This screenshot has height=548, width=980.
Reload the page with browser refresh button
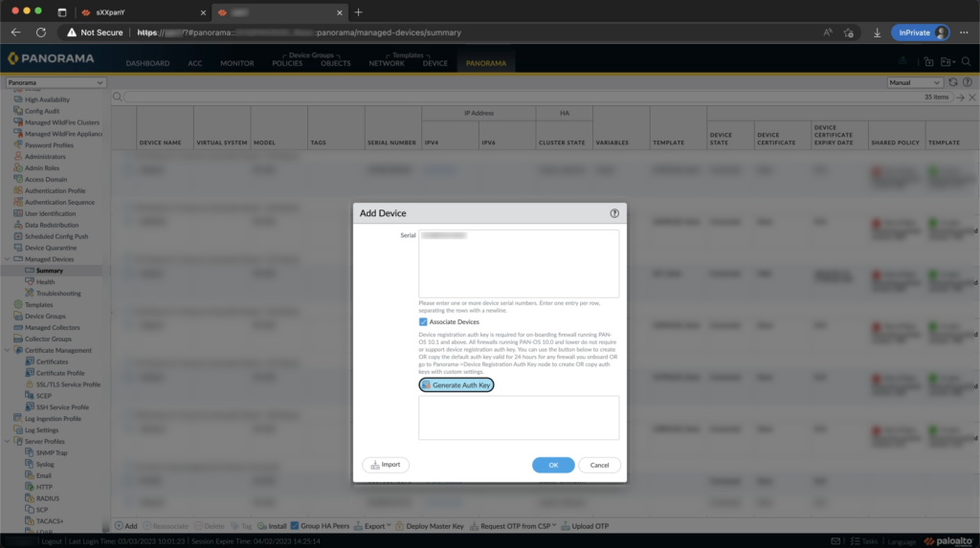tap(41, 33)
